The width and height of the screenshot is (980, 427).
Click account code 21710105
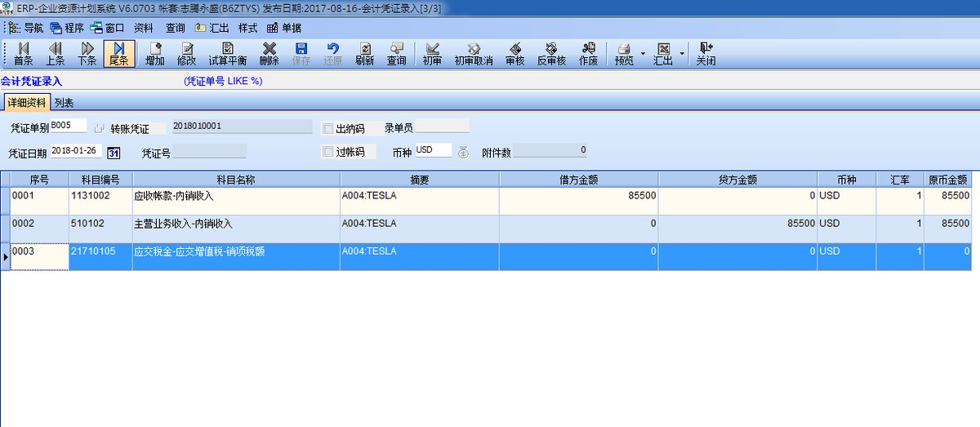(x=100, y=256)
